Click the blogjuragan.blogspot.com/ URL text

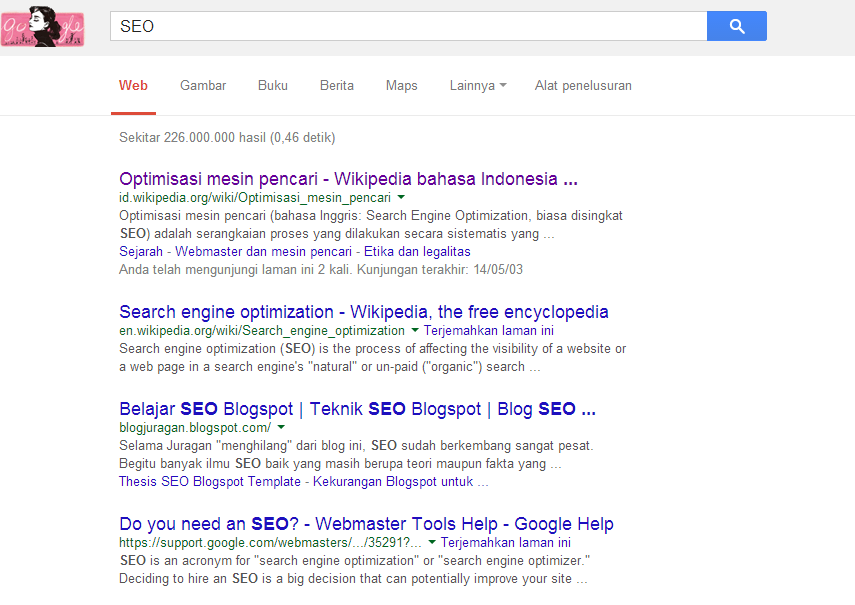pos(195,427)
